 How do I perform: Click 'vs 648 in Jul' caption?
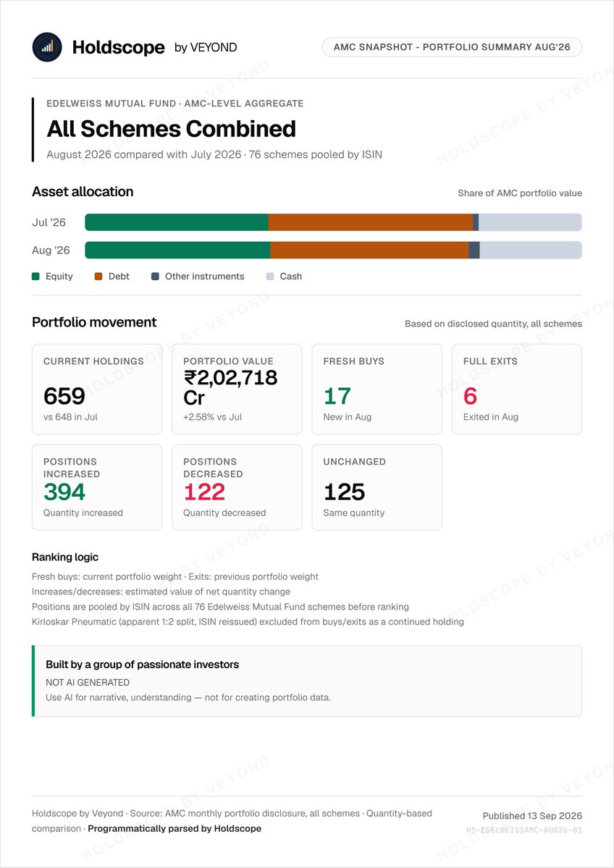[70, 417]
